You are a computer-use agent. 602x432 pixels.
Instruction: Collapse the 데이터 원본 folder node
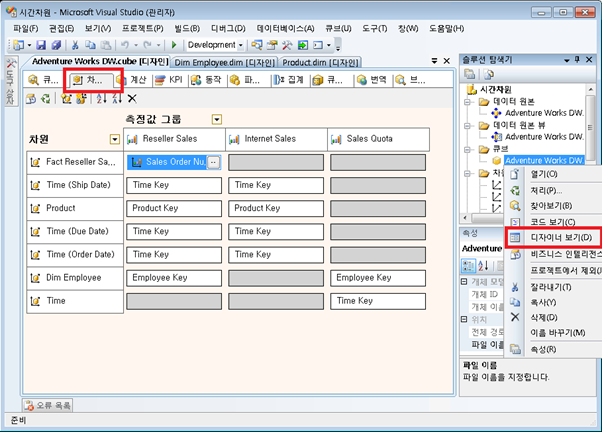point(467,102)
